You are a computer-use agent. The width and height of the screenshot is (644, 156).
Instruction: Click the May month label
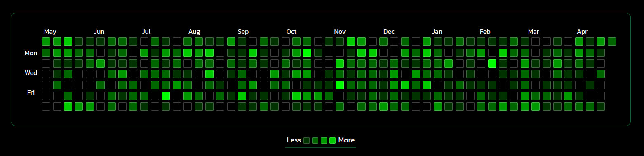pos(50,32)
